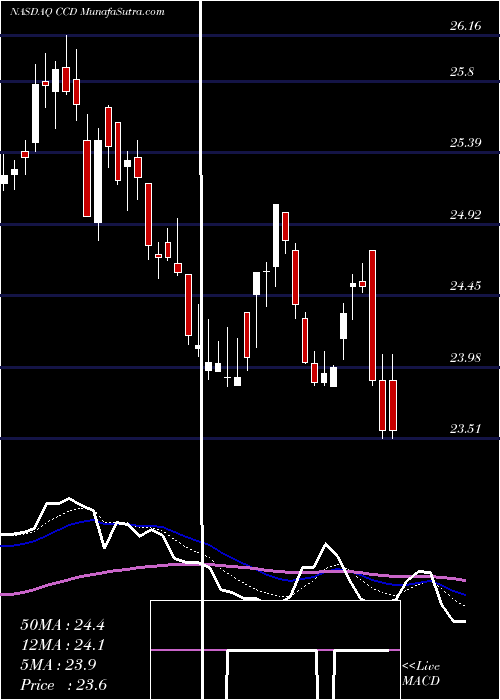
Task: Click the 26.16 price level label
Action: coord(466,26)
